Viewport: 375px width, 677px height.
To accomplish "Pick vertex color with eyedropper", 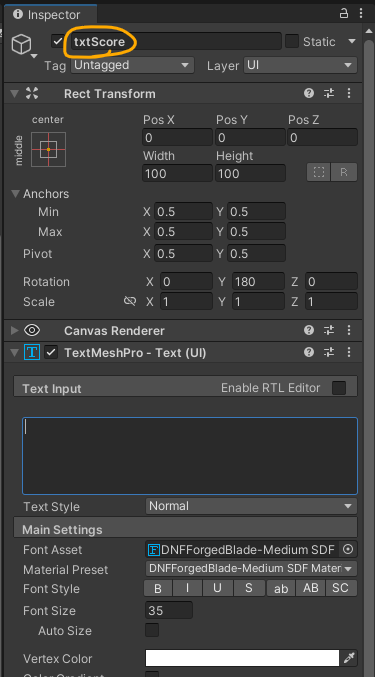I will tap(349, 658).
